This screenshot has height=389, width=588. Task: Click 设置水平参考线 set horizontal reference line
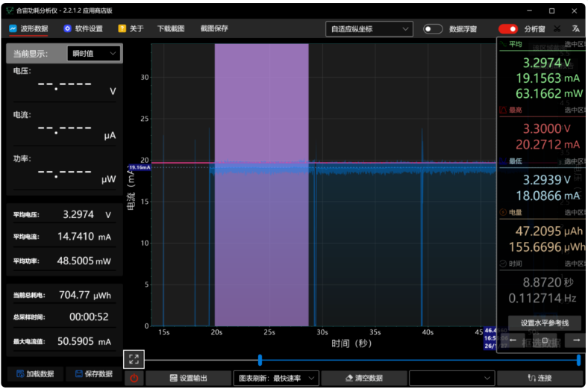tap(545, 323)
